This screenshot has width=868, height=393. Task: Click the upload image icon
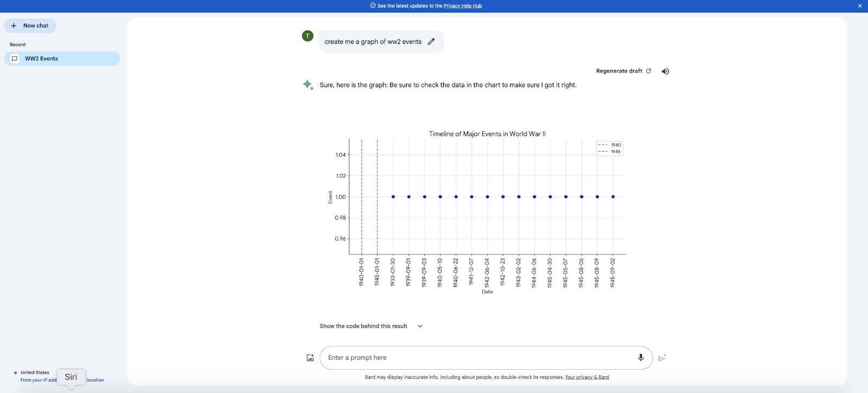point(310,358)
